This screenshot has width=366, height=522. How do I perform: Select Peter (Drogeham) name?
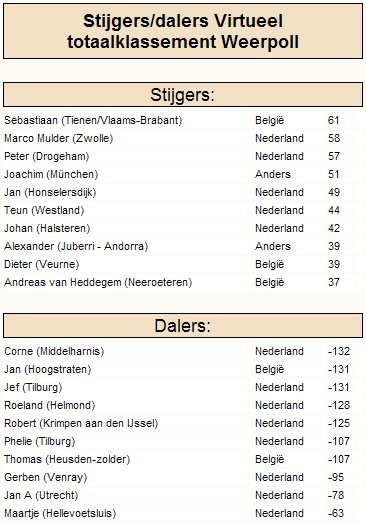point(47,156)
